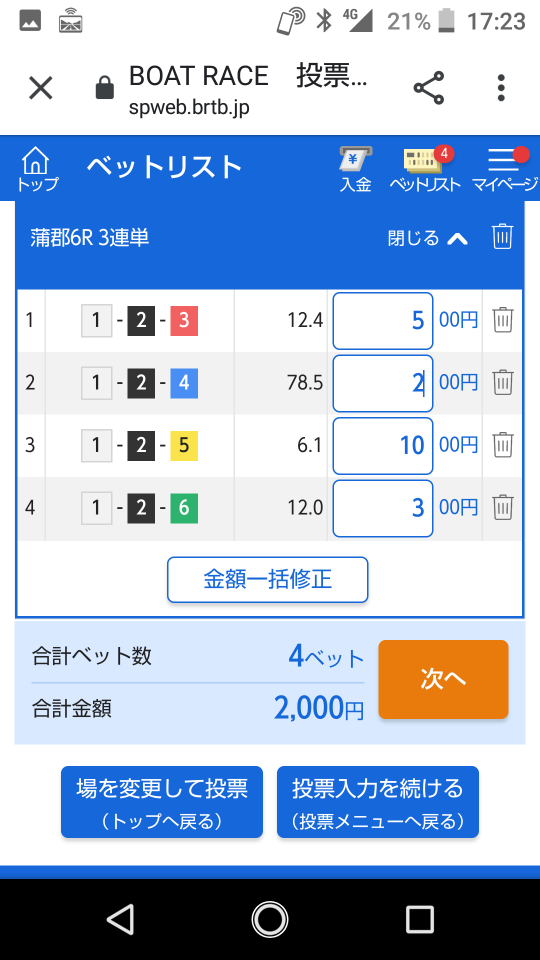Select 投票入力を続ける button
The image size is (540, 960).
coord(378,802)
